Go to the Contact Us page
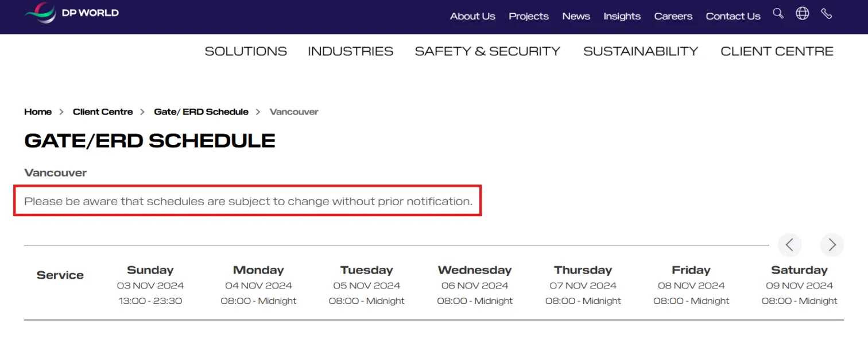Image resolution: width=868 pixels, height=358 pixels. 733,16
